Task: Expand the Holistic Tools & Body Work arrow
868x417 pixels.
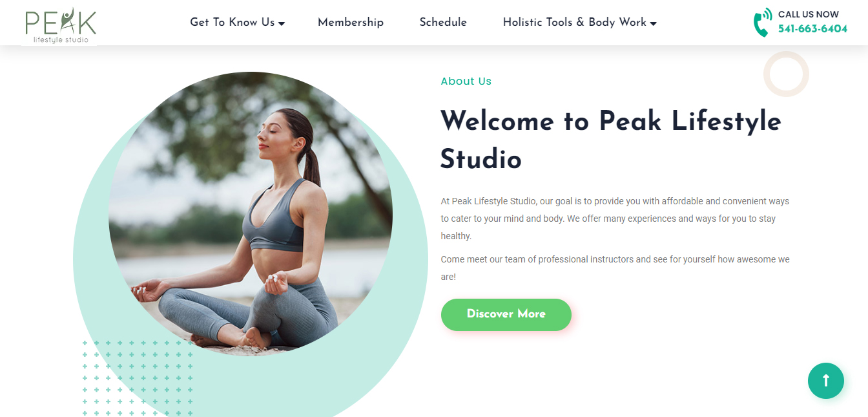Action: (x=653, y=23)
